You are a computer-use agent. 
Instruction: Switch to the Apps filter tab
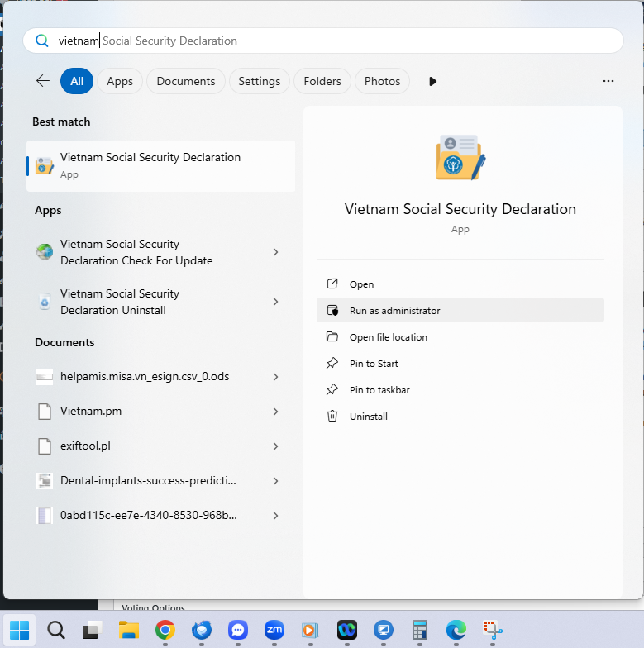click(x=120, y=81)
